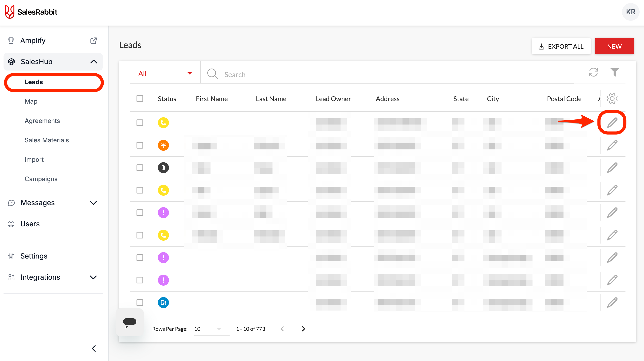Open column settings gear icon
This screenshot has width=644, height=361.
[612, 99]
